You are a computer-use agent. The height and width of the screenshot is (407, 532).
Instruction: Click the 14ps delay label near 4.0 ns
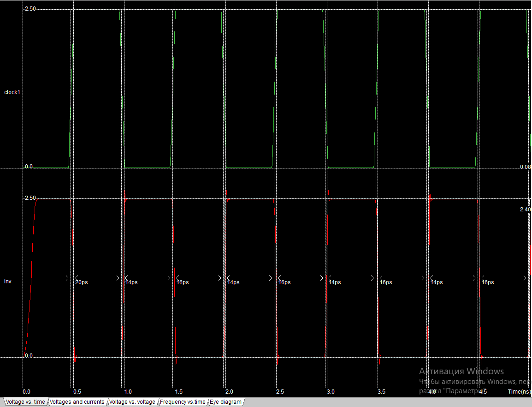tap(437, 282)
